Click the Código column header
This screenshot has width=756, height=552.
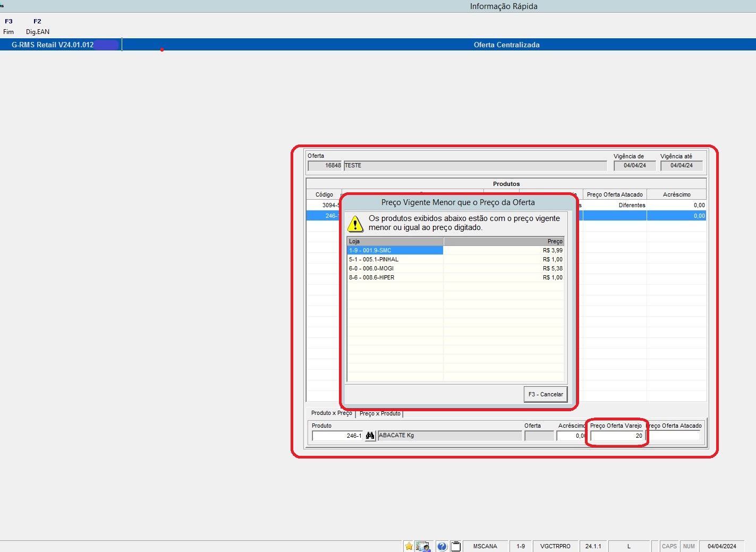point(324,194)
